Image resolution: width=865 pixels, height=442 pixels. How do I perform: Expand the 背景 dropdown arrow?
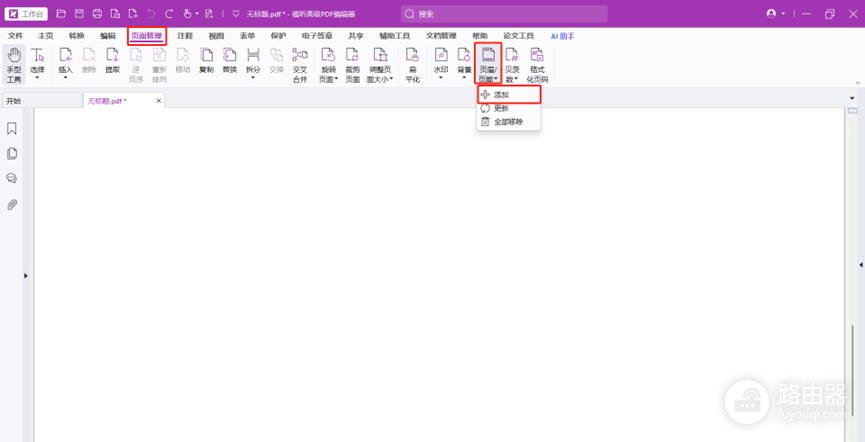tap(464, 78)
